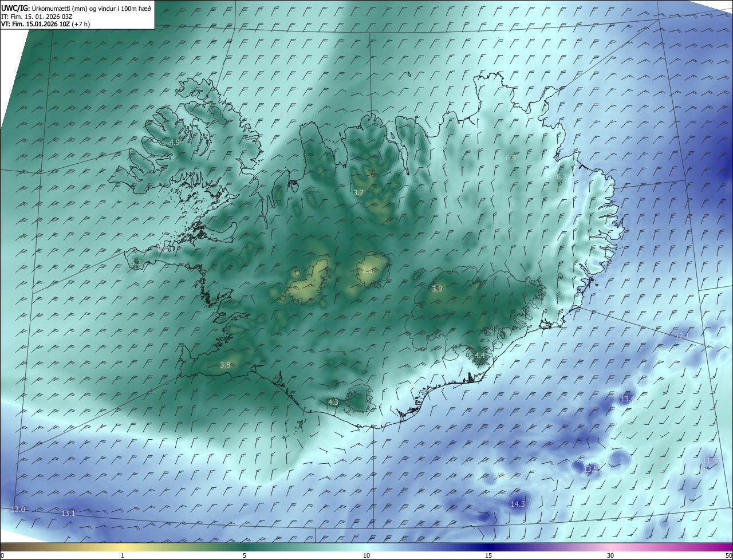Click the 4.3 value near the south coast
This screenshot has width=733, height=560.
click(333, 403)
